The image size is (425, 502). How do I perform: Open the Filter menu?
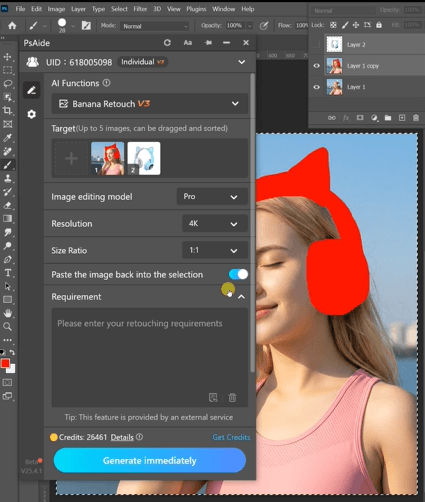[140, 9]
